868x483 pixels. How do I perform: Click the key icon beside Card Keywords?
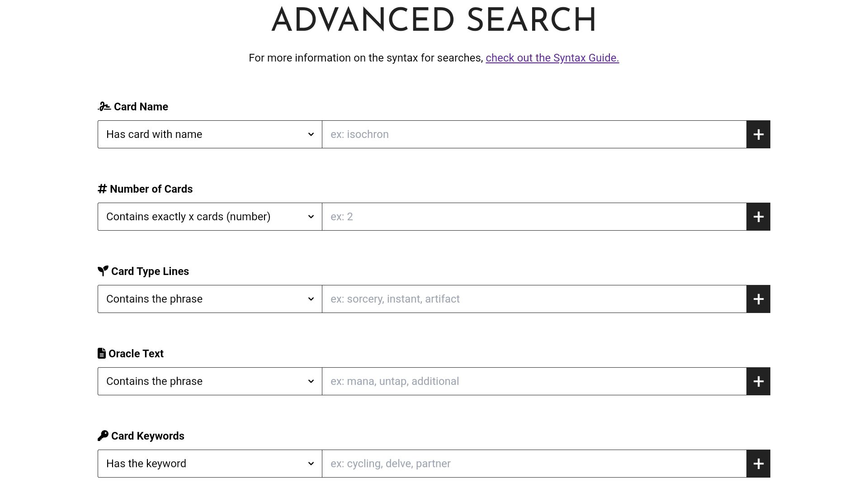[x=103, y=436]
